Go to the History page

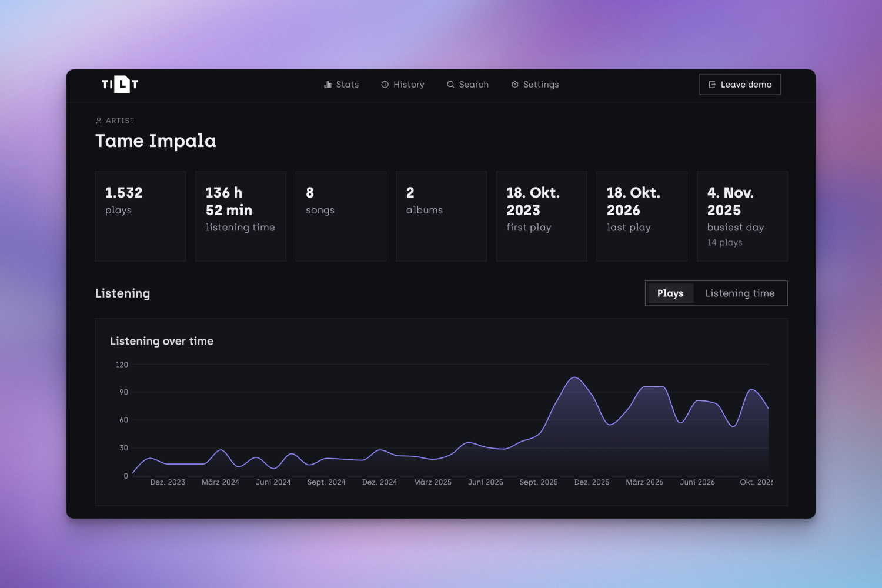coord(403,85)
